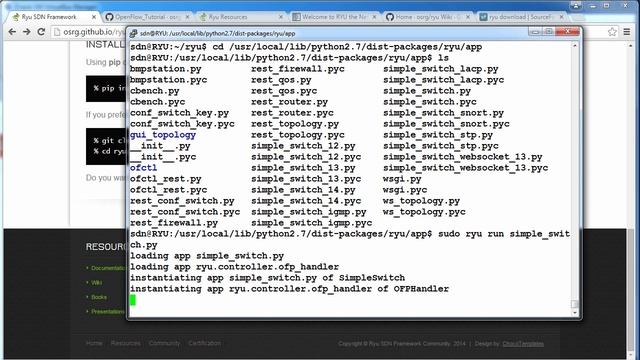This screenshot has height=360, width=640.
Task: Switch to the Home osrg/ryu Wiki tab
Action: pos(427,17)
